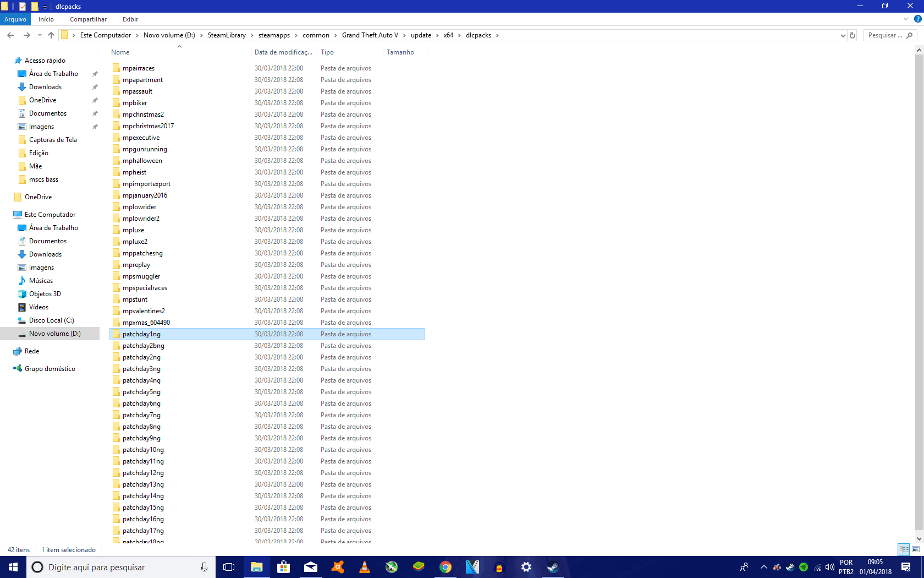This screenshot has height=578, width=924.
Task: Open the Arquivo menu
Action: [x=15, y=19]
